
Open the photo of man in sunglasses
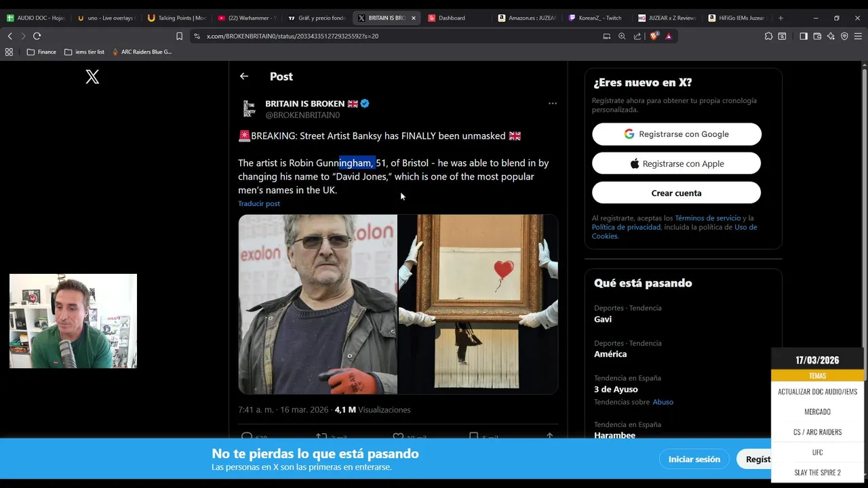(x=317, y=304)
